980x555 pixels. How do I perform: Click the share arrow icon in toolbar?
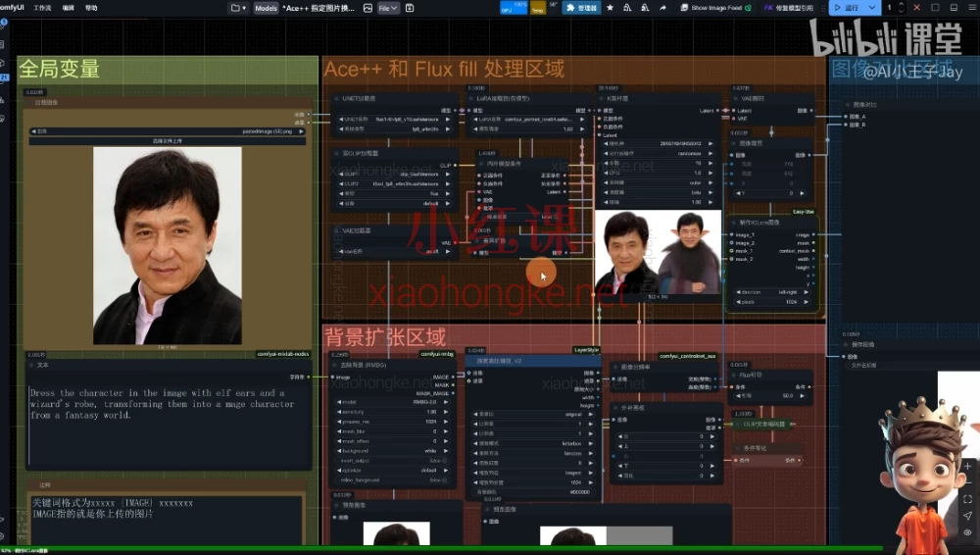tap(661, 7)
